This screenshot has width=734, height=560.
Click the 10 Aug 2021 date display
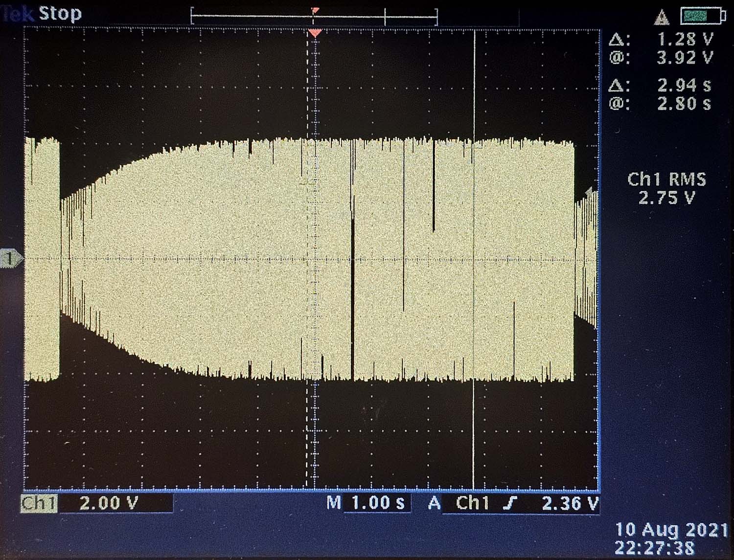671,530
